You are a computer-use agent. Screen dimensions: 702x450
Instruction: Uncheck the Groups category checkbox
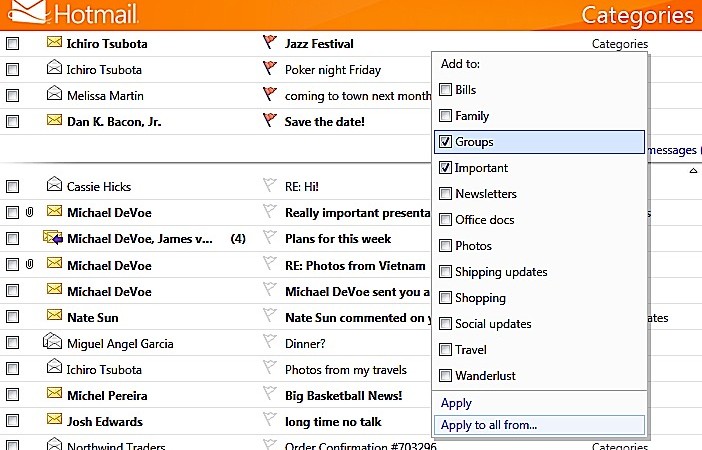tap(445, 142)
